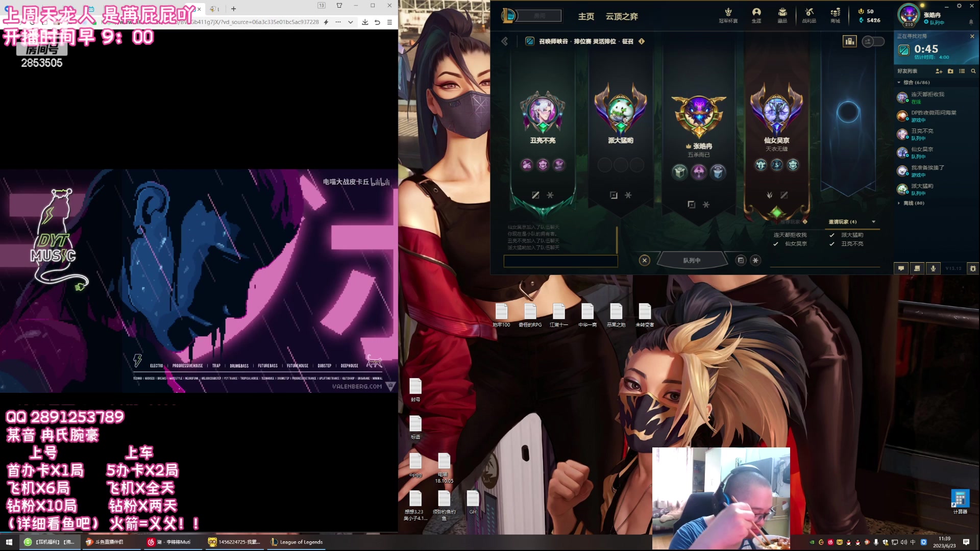Open friend 我准备接接了 in friends list

(x=937, y=171)
